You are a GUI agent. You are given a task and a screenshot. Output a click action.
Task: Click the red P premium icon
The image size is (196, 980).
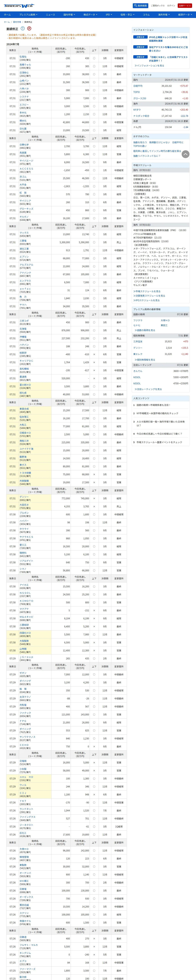29,29
